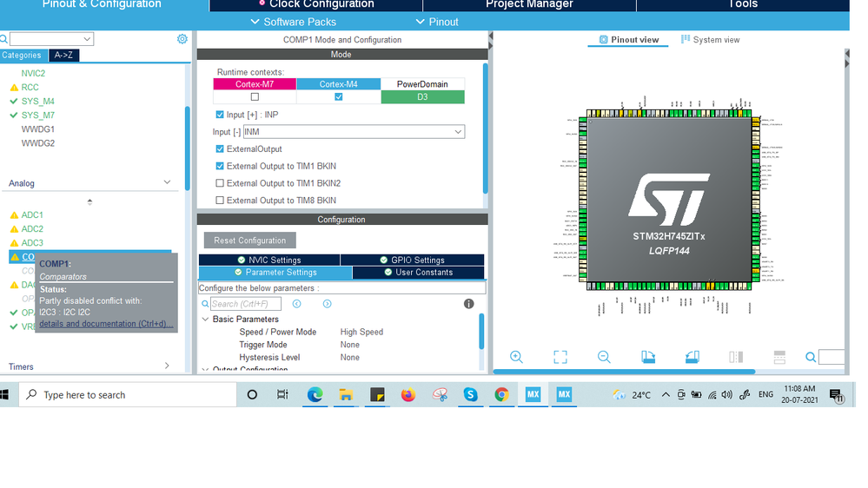Open Sticky Notes from the taskbar

click(x=377, y=394)
